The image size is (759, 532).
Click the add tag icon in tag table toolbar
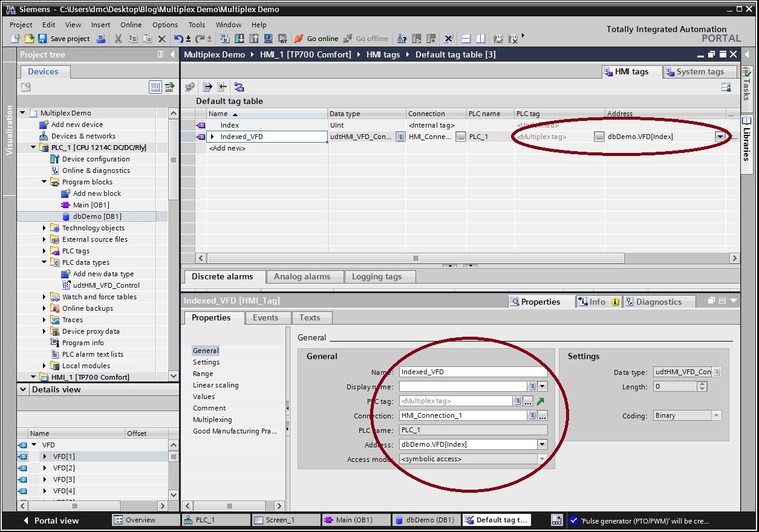tap(190, 87)
